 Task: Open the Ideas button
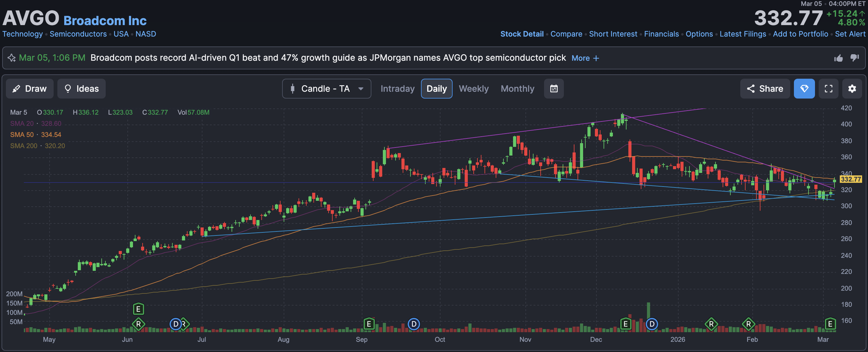[81, 89]
